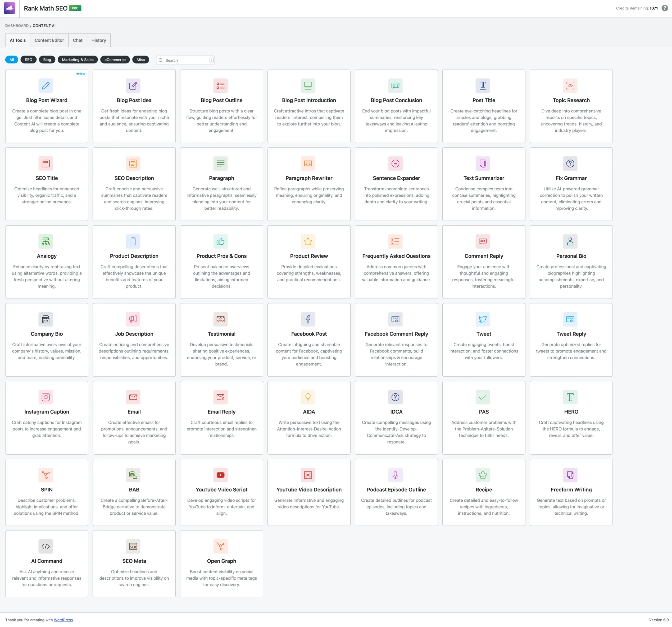Enable the SEO filter
The width and height of the screenshot is (672, 627).
[x=28, y=60]
